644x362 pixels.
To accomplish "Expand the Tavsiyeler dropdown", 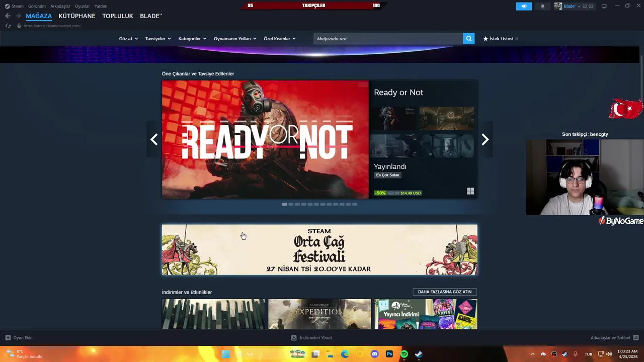I will click(x=158, y=39).
